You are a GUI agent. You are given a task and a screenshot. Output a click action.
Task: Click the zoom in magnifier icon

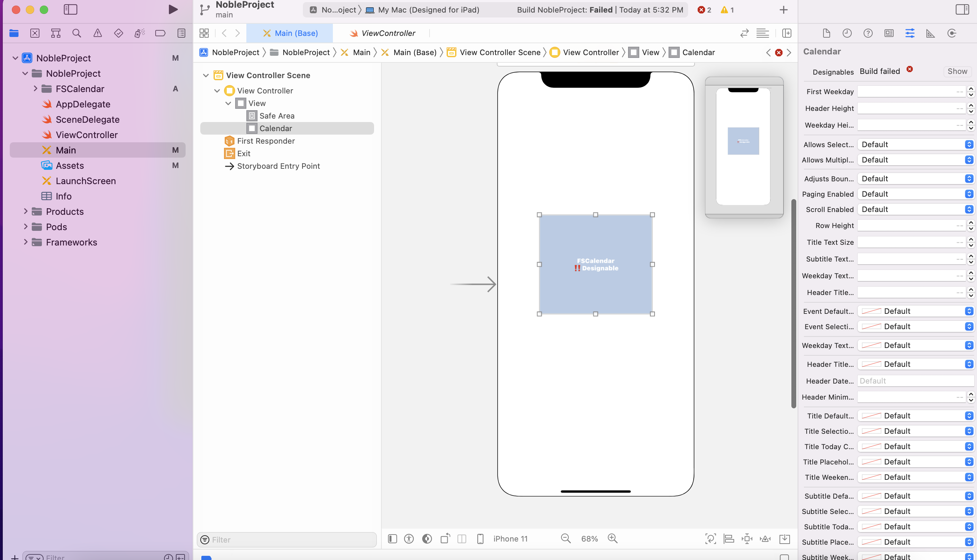click(613, 538)
